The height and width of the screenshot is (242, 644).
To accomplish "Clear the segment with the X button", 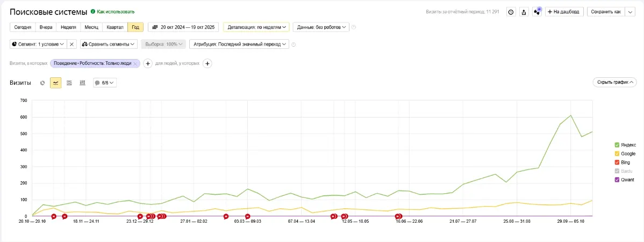I will pos(71,44).
